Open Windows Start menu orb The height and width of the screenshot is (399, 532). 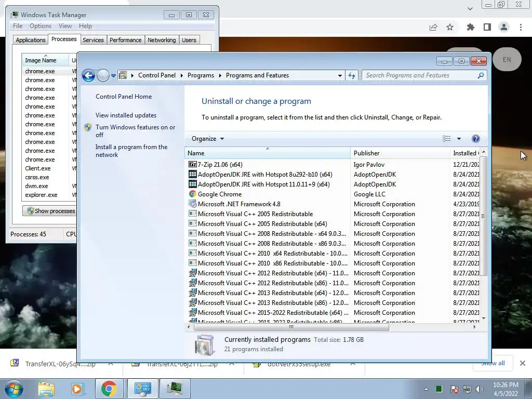pyautogui.click(x=14, y=389)
